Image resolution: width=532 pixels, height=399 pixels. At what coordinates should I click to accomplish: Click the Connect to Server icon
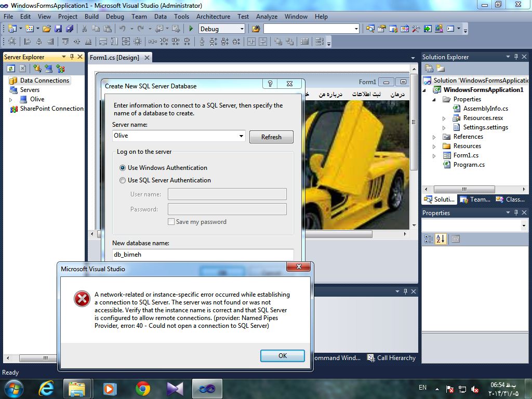(x=48, y=69)
